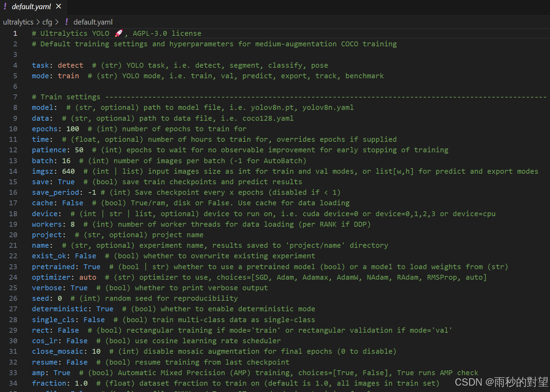Click the verbose True value

click(x=79, y=288)
